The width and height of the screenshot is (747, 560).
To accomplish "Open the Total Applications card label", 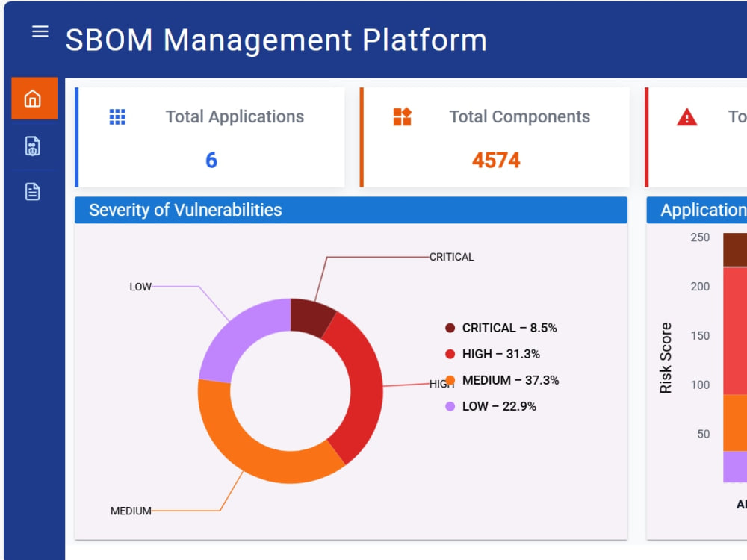I will 235,116.
